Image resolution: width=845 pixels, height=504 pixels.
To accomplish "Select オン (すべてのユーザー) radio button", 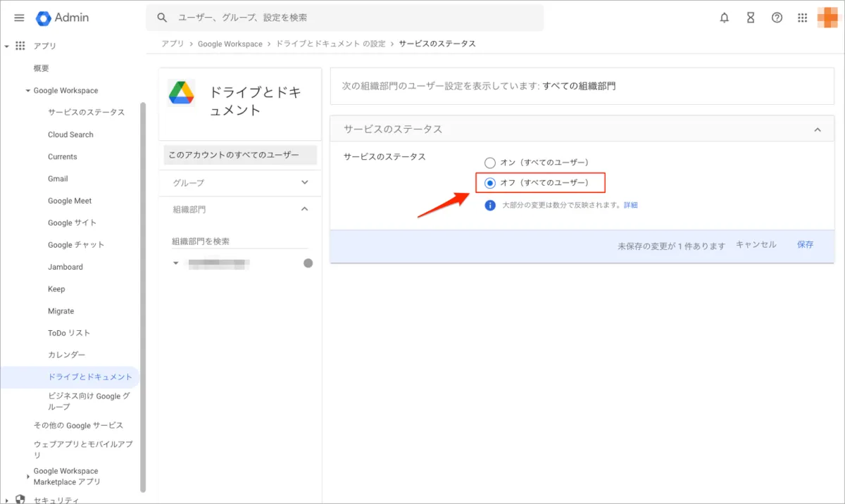I will tap(490, 163).
